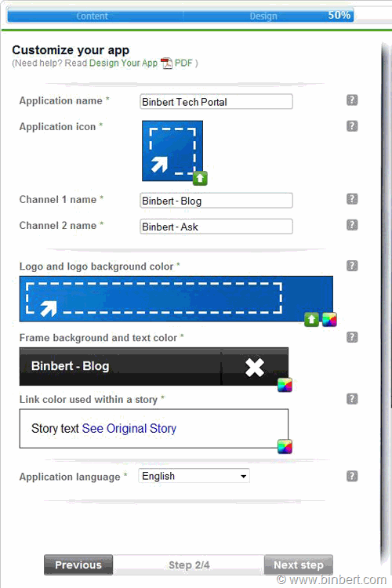The height and width of the screenshot is (588, 392).
Task: Open the Design Your App link
Action: click(x=123, y=63)
